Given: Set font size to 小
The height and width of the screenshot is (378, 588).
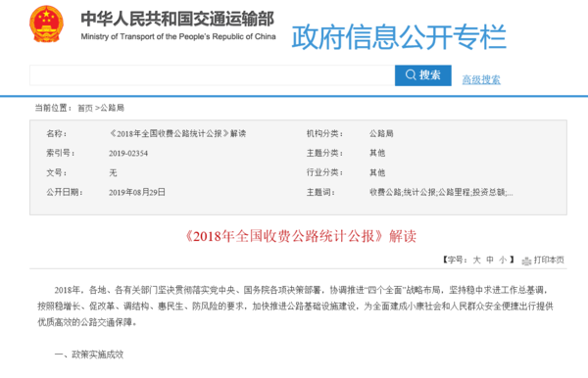Looking at the screenshot, I should pyautogui.click(x=503, y=260).
